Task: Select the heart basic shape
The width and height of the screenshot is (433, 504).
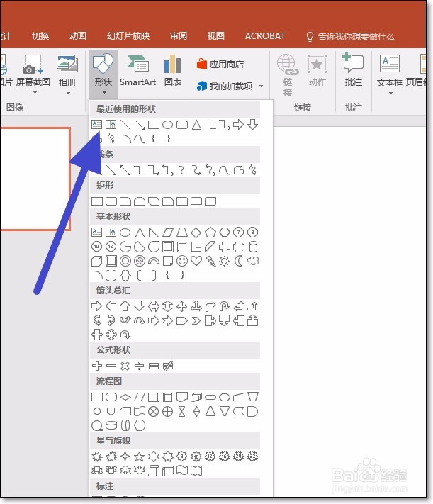Action: (196, 261)
